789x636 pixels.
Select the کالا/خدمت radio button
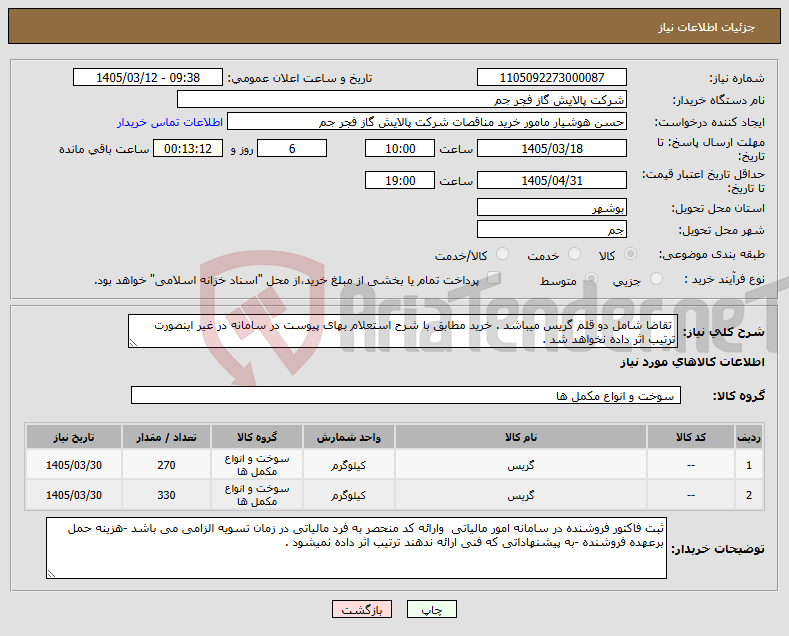pos(502,254)
